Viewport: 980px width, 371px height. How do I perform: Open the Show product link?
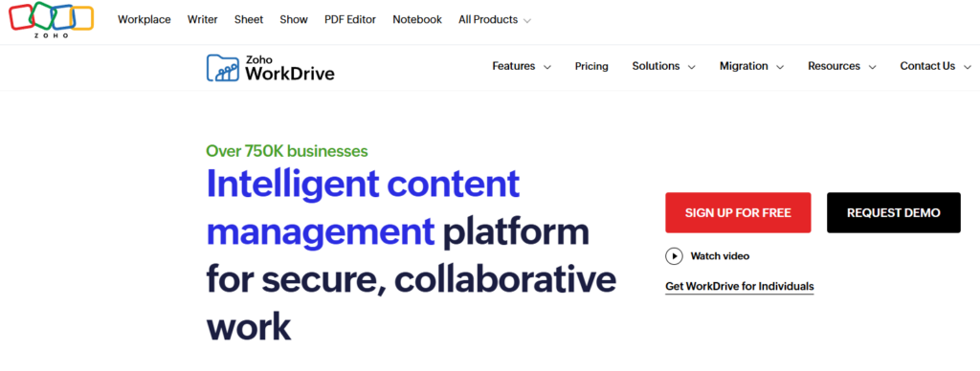(294, 19)
